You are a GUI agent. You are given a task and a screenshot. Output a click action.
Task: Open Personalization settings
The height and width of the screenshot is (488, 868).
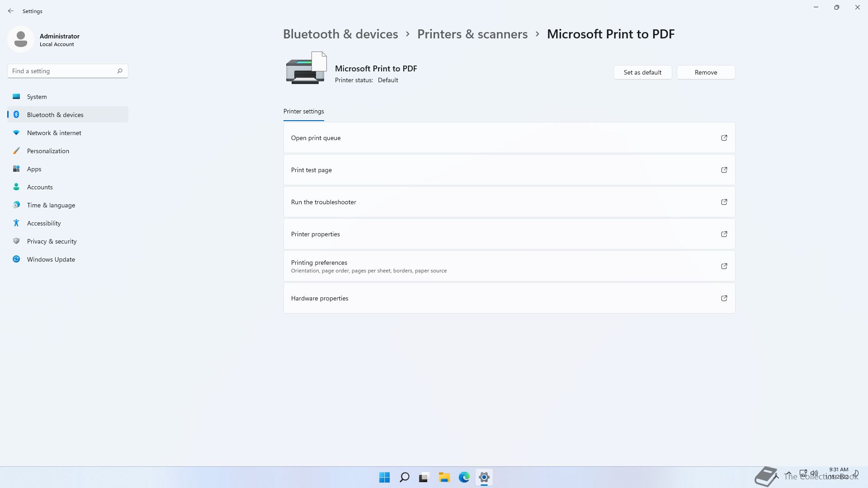(x=68, y=151)
